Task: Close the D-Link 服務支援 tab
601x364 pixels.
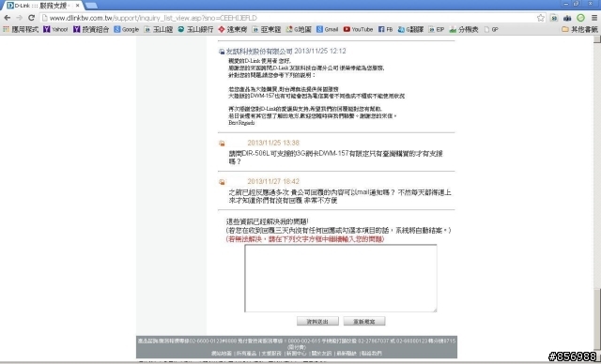Action: tap(77, 6)
